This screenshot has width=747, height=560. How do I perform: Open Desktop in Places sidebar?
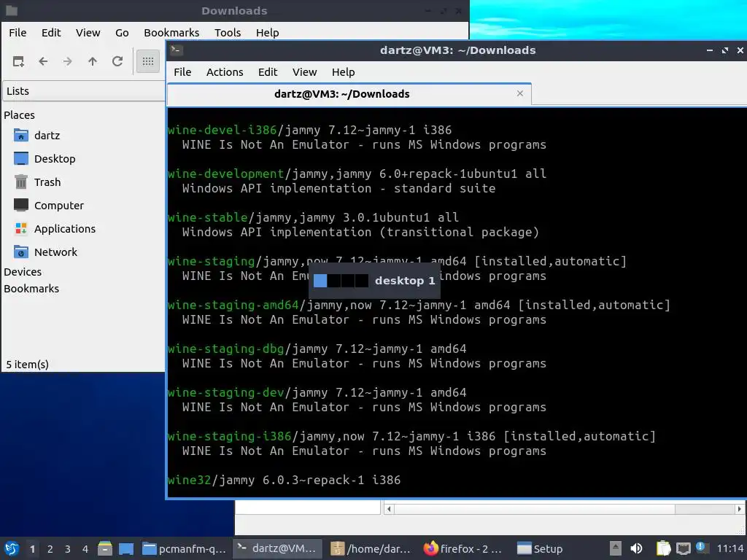55,159
